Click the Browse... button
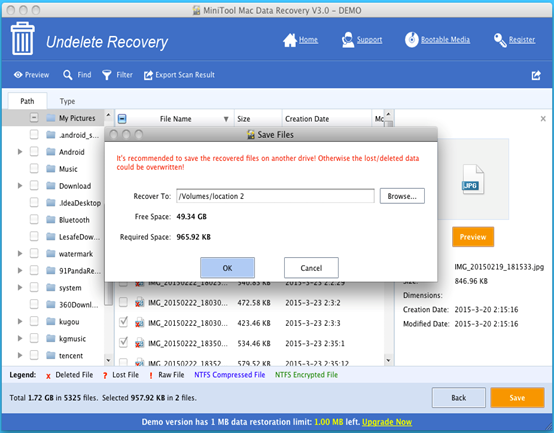This screenshot has height=433, width=554. 402,196
